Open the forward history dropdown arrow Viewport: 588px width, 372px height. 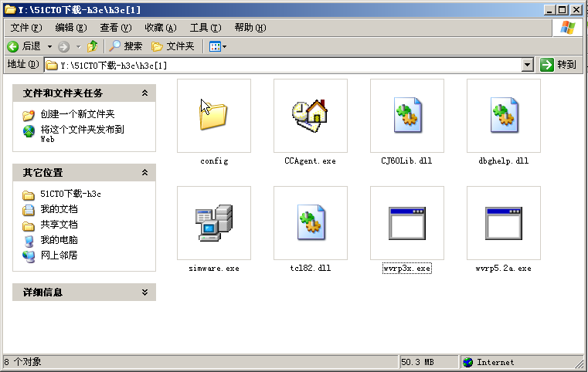pos(78,47)
